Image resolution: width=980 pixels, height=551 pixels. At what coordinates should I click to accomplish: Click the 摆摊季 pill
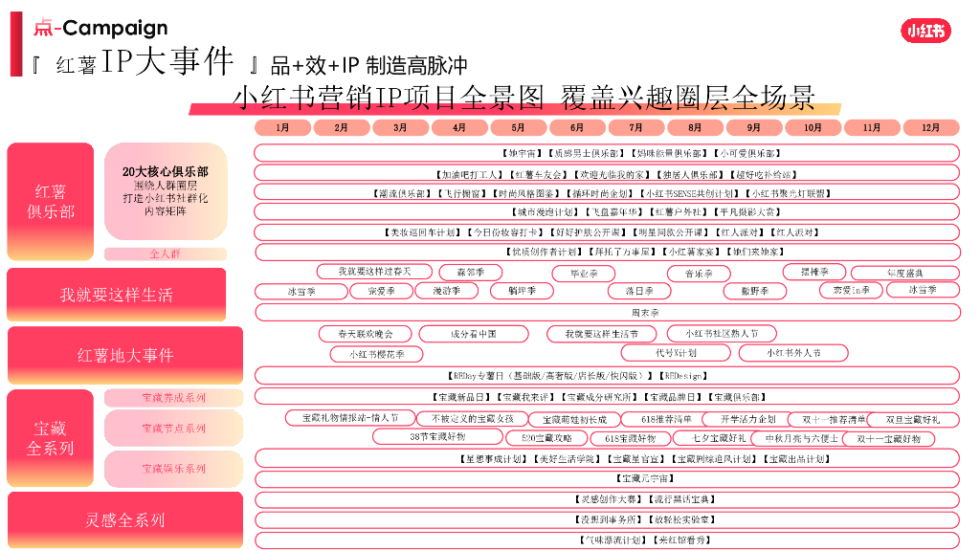point(814,272)
